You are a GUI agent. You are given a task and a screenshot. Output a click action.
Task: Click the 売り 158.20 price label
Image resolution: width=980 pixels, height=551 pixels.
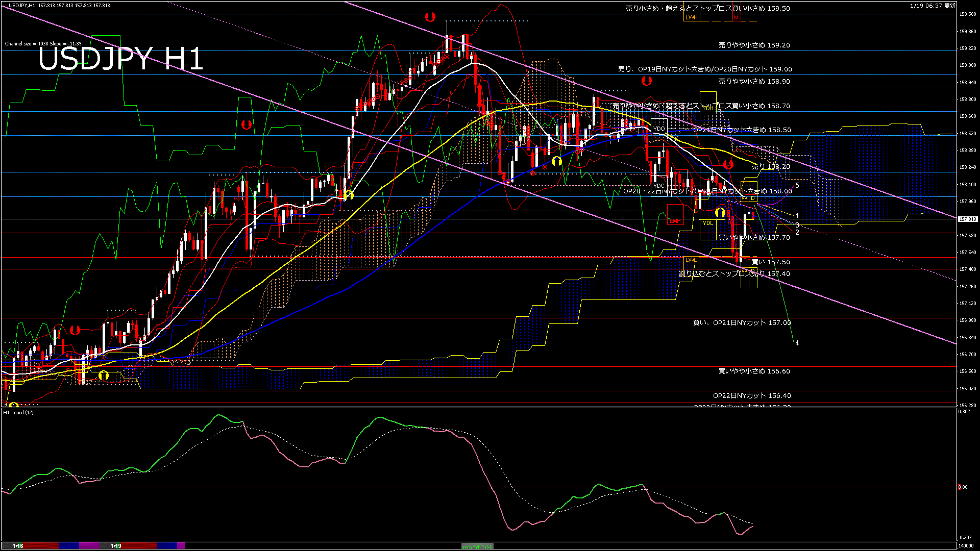point(770,166)
